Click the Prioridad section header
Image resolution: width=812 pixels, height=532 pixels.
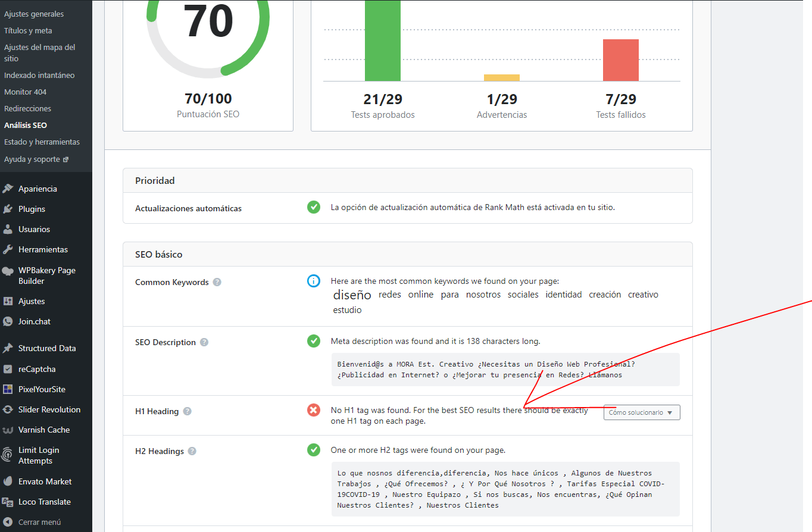pyautogui.click(x=408, y=180)
